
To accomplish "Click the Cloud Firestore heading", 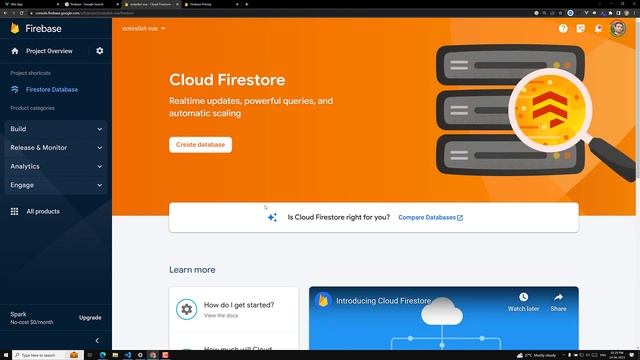I will pyautogui.click(x=227, y=80).
